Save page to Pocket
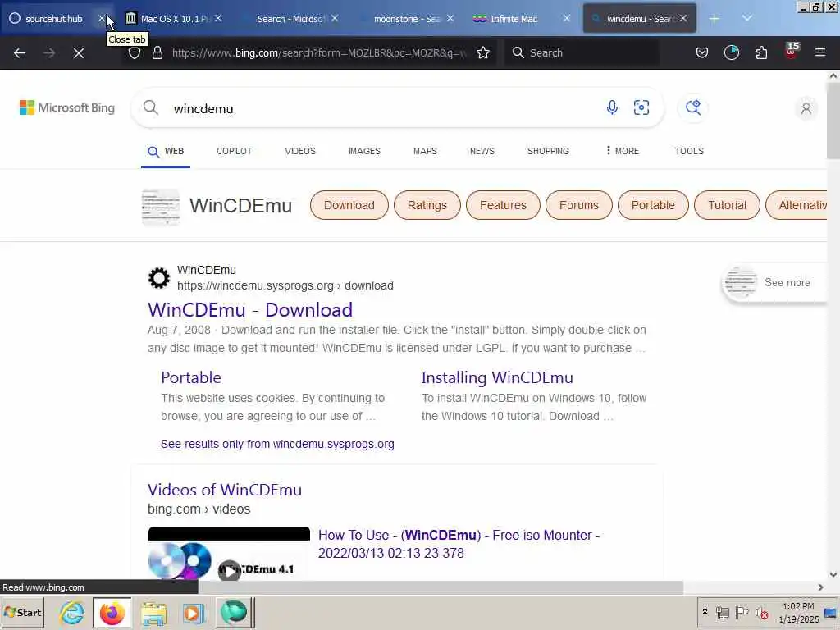Viewport: 840px width, 630px height. (702, 52)
